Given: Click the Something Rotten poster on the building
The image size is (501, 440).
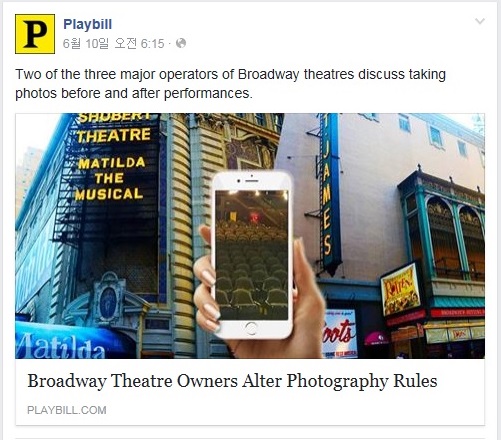Looking at the screenshot, I should pos(401,289).
